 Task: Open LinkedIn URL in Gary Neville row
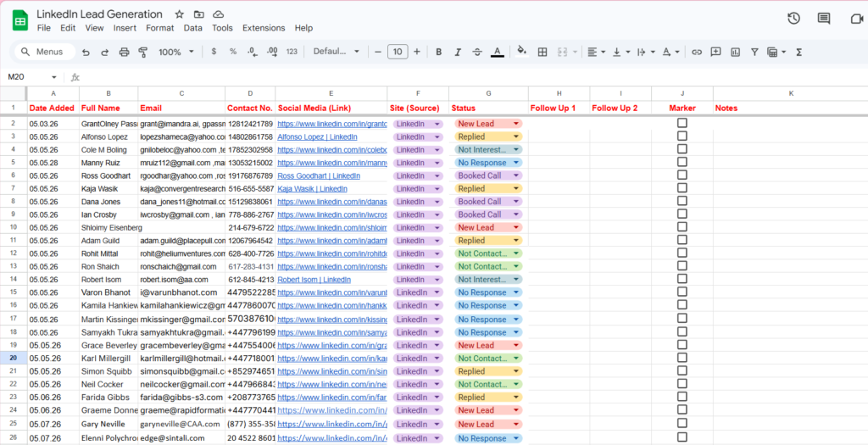click(332, 424)
